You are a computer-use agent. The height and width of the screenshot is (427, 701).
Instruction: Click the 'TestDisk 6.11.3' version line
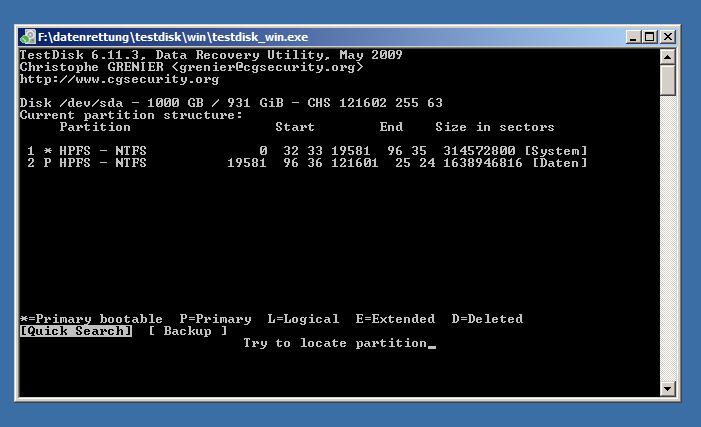pos(211,55)
